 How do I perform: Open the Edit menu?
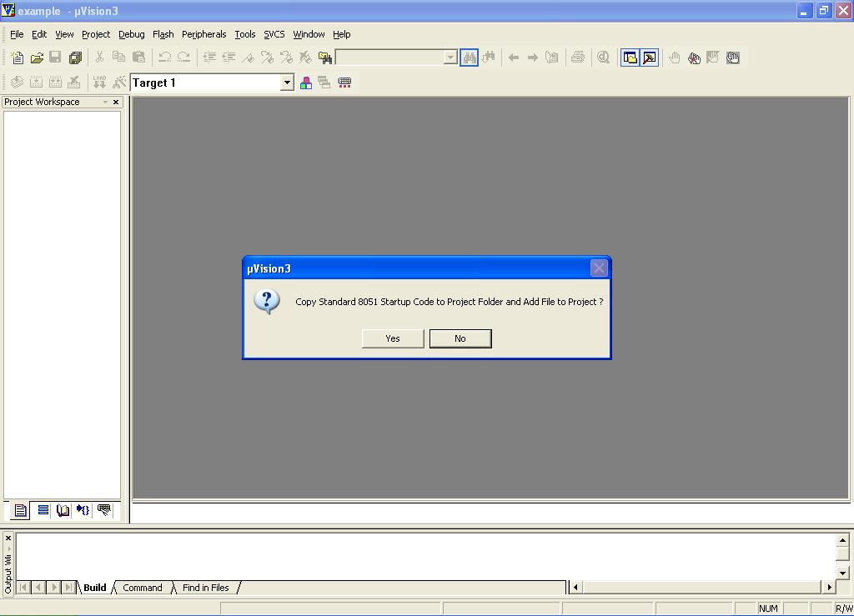pos(39,34)
